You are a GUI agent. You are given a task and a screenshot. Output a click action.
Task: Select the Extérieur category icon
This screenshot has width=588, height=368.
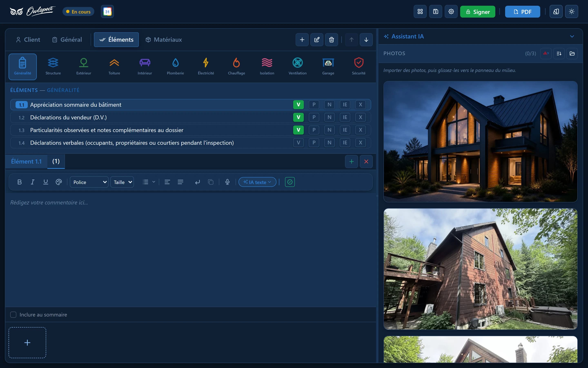pyautogui.click(x=84, y=67)
